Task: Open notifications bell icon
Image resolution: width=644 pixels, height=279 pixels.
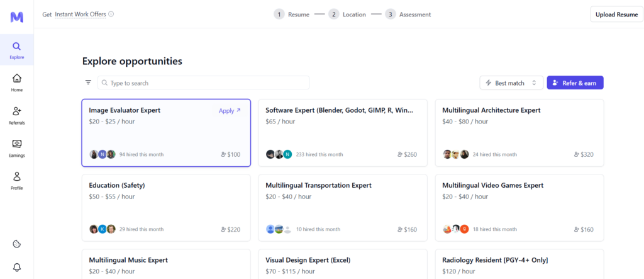Action: (17, 267)
